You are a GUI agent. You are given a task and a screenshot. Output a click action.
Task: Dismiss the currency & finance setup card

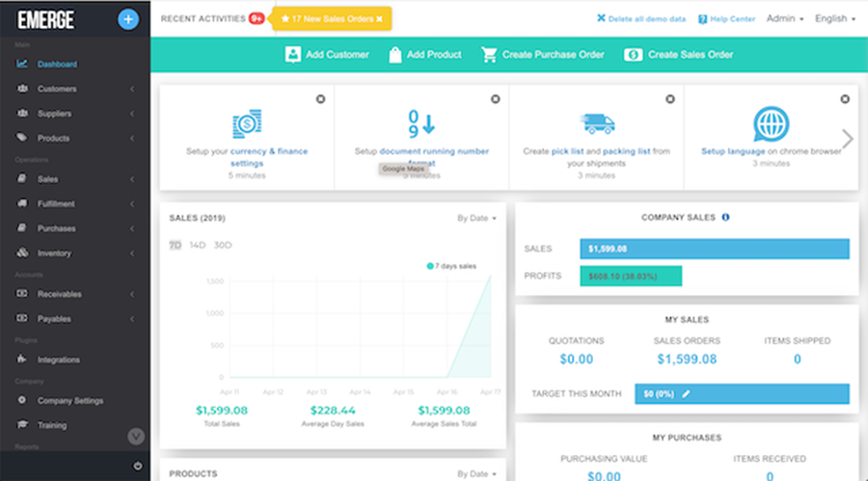point(320,98)
